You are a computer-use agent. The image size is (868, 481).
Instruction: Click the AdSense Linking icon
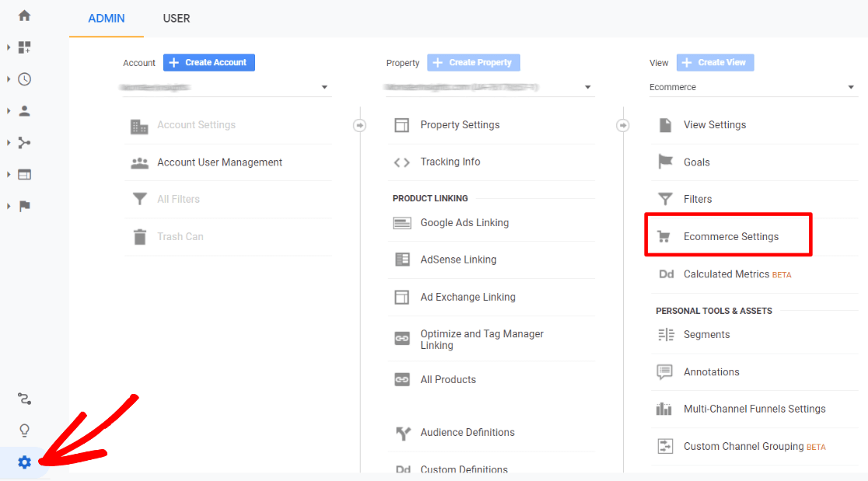click(402, 260)
